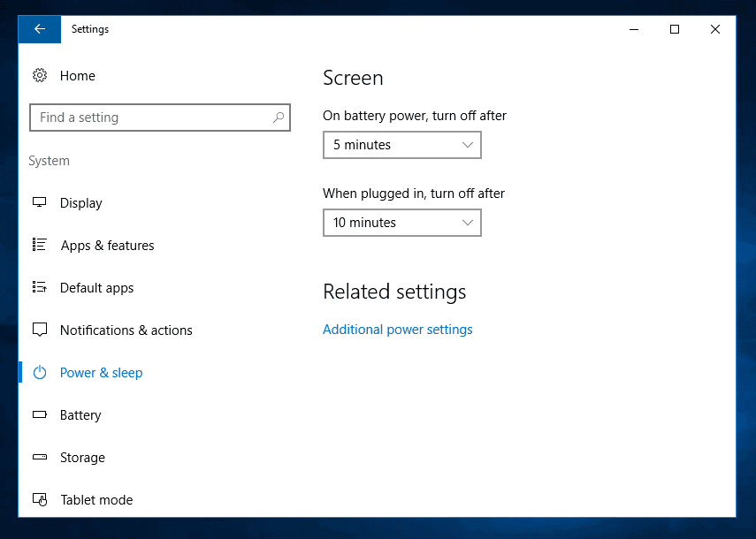
Task: Select the Storage menu label
Action: pyautogui.click(x=82, y=458)
